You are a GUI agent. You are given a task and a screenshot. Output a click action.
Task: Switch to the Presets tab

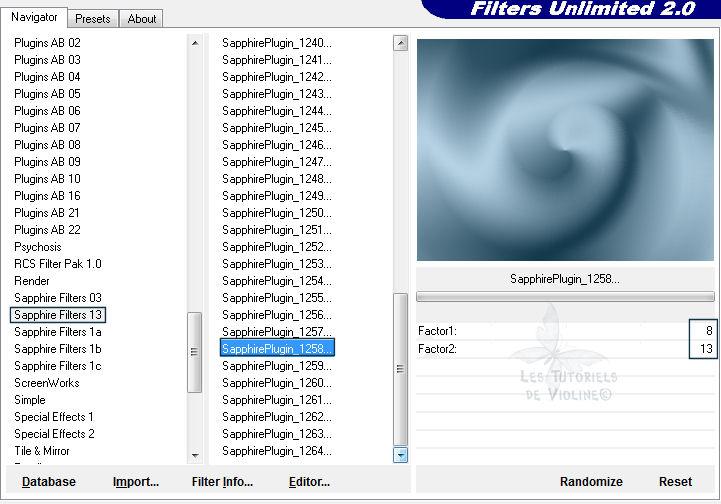point(93,18)
